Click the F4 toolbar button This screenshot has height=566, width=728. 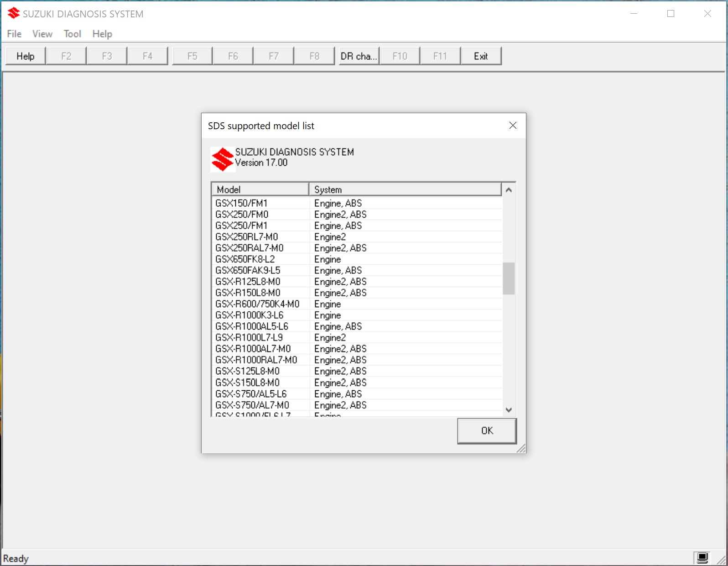[147, 56]
